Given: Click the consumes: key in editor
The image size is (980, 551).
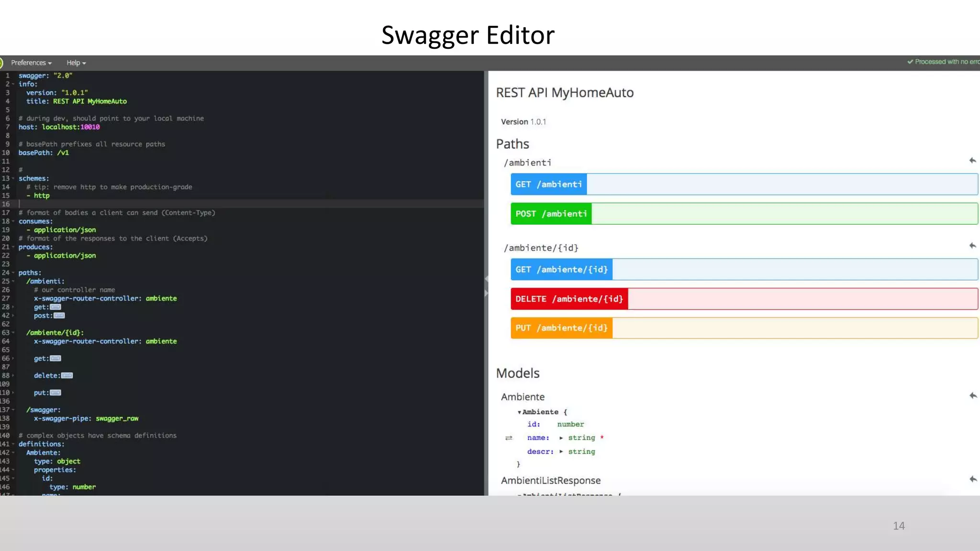Looking at the screenshot, I should coord(35,221).
